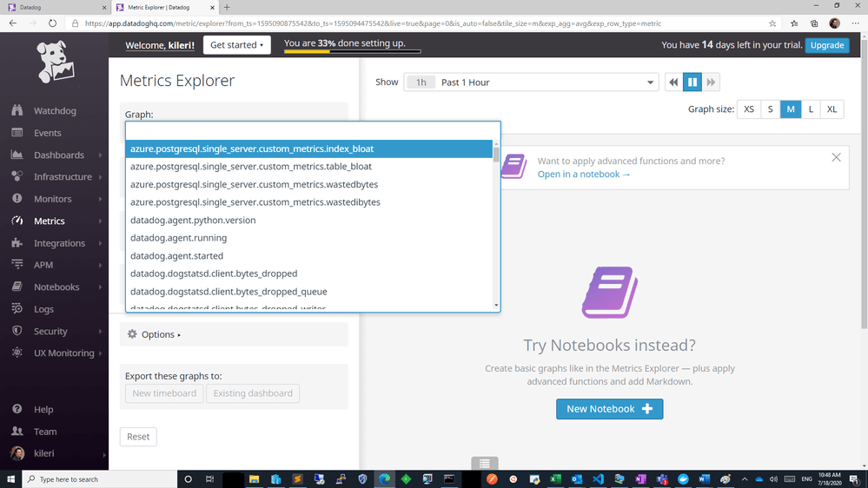This screenshot has height=488, width=868.
Task: Set graph size to M
Action: coord(791,109)
